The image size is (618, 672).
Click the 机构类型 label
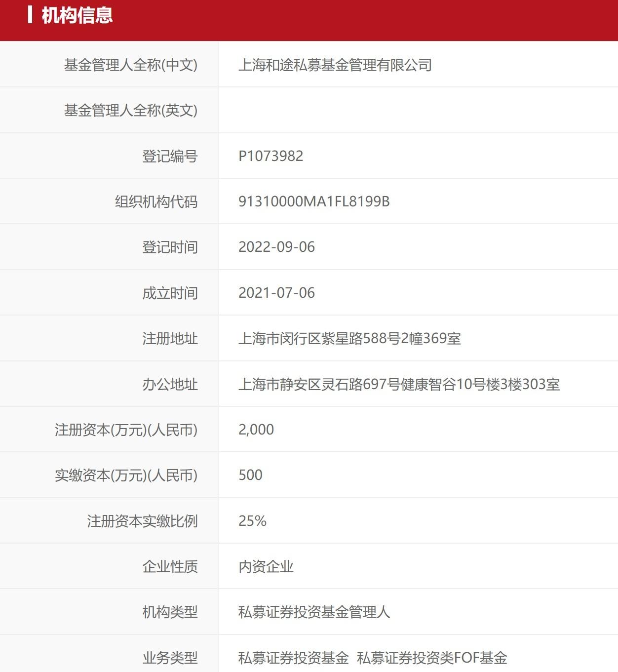pos(170,613)
